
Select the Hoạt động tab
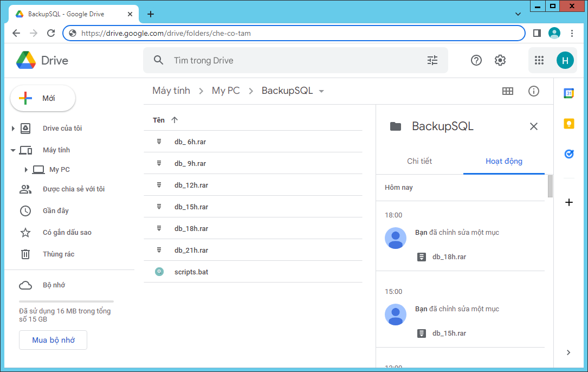point(503,161)
